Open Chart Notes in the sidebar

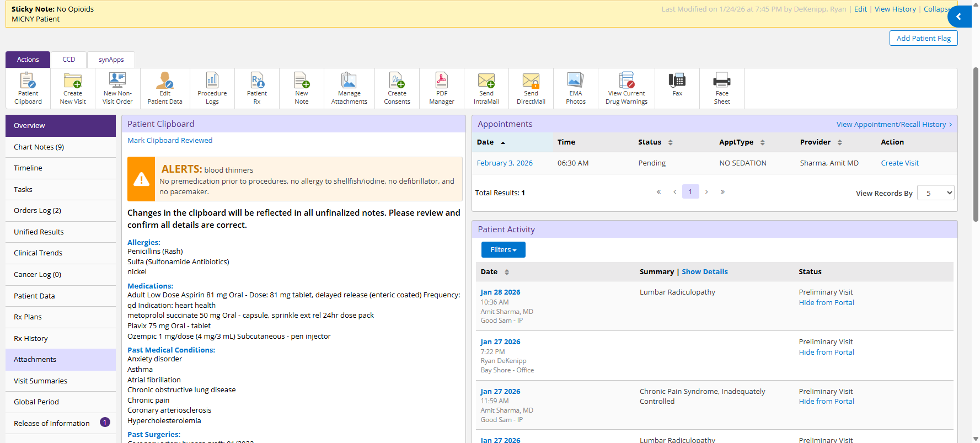point(39,147)
